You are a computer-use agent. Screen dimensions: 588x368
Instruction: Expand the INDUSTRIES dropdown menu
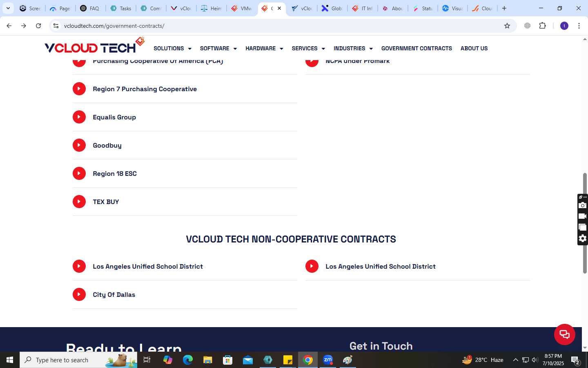353,48
